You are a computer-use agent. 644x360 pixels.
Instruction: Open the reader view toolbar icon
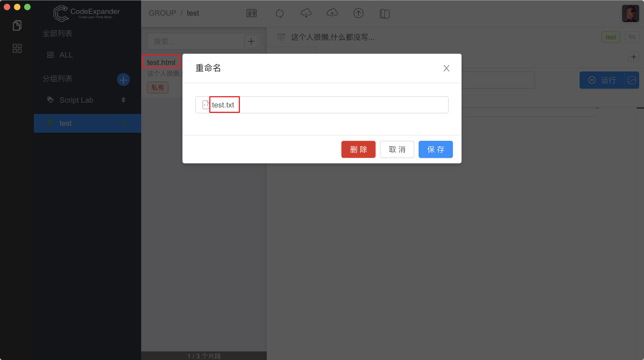click(x=251, y=13)
